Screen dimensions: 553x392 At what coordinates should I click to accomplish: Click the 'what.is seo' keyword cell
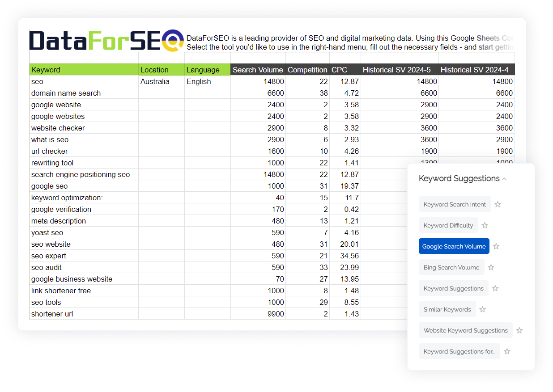(x=84, y=139)
